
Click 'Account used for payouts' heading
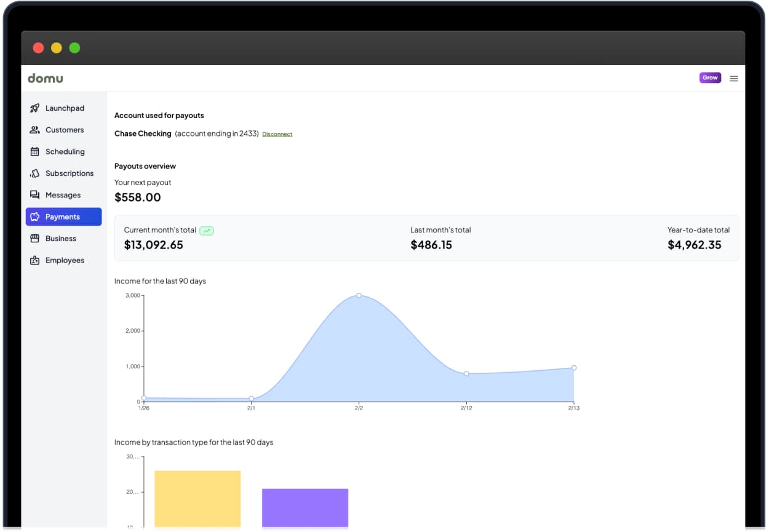(159, 116)
